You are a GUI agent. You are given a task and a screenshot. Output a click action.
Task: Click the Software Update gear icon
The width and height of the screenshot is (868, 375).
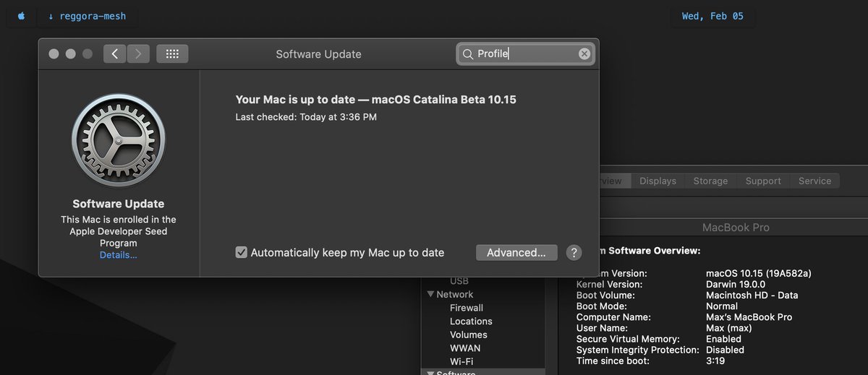coord(119,140)
